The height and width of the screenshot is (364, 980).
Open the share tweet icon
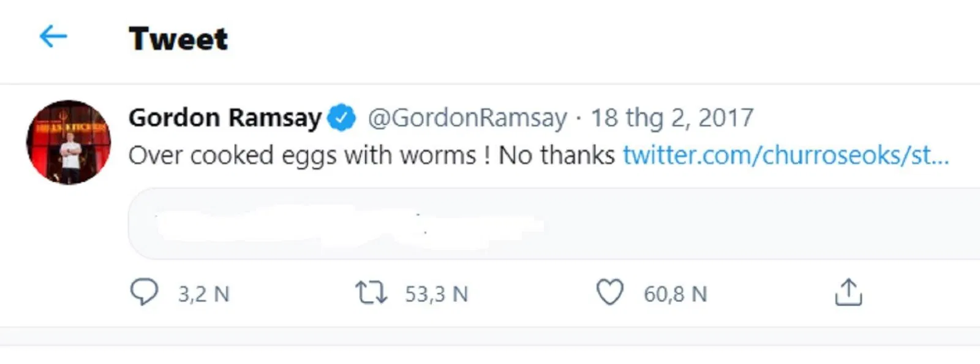click(x=850, y=293)
